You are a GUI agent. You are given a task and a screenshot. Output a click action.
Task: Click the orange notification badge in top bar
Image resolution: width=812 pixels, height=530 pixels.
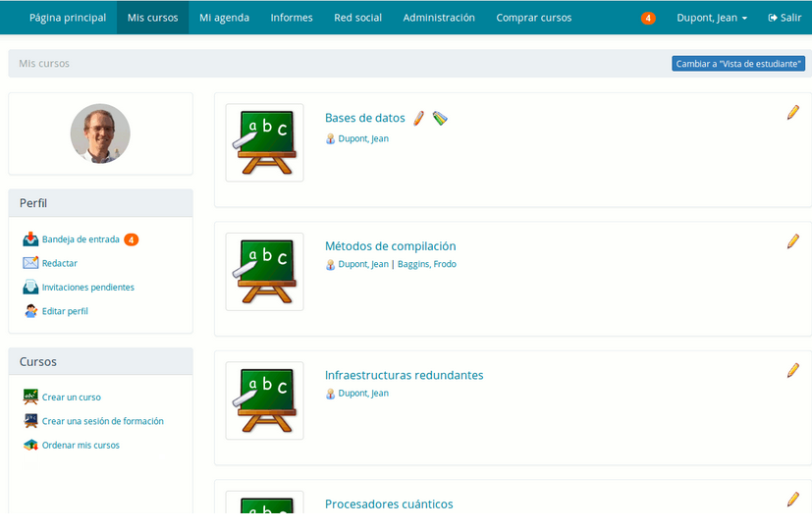click(647, 19)
